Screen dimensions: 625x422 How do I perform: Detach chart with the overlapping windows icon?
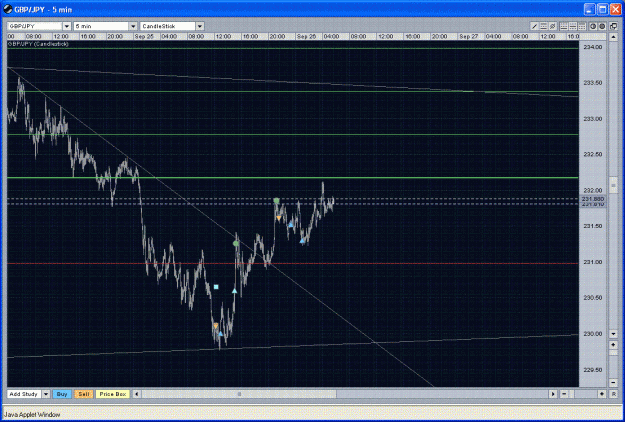coord(613,26)
